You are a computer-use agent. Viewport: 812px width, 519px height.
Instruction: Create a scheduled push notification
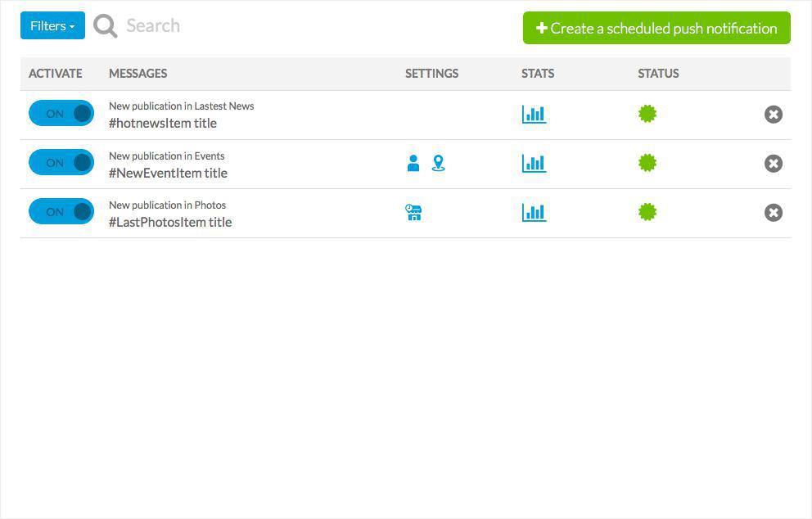[656, 28]
